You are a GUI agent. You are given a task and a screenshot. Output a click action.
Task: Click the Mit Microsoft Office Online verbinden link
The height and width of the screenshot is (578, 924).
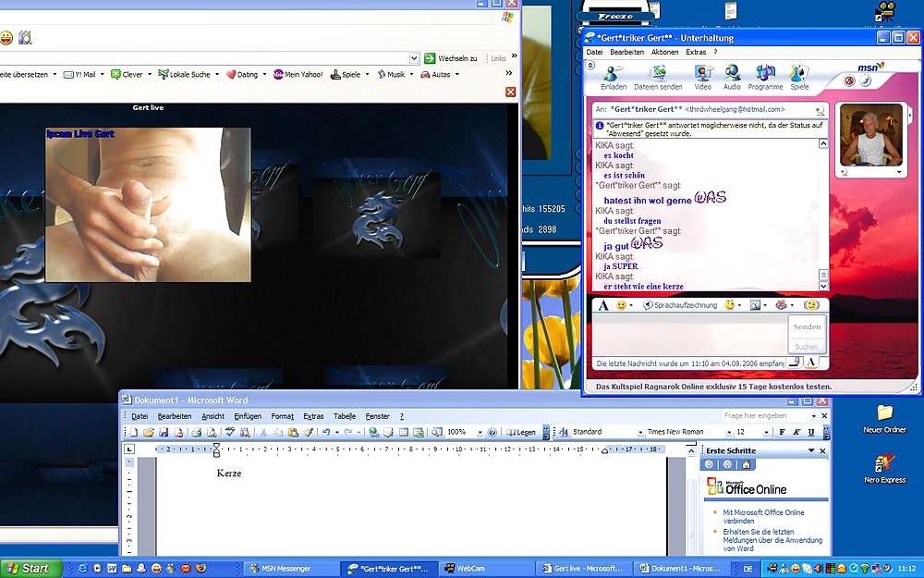763,516
